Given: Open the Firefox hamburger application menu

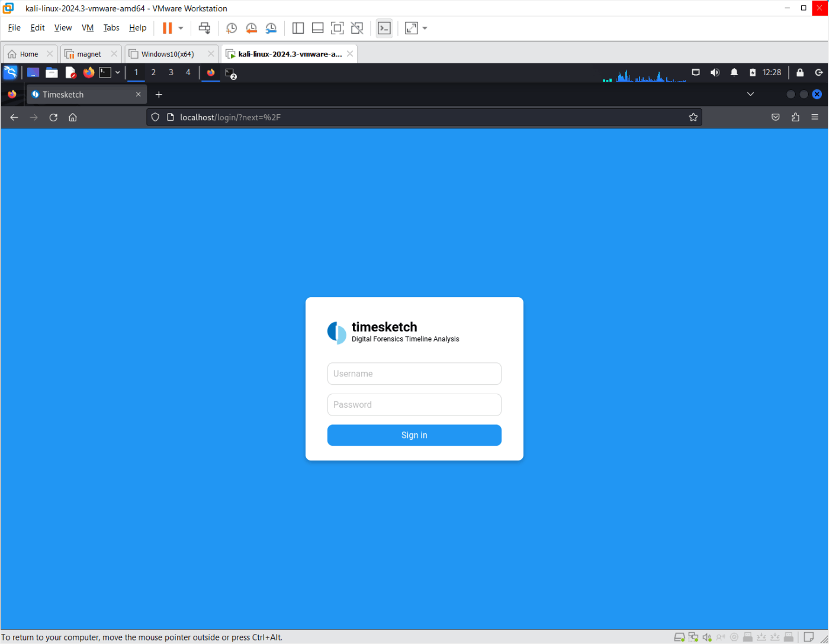Looking at the screenshot, I should (x=815, y=117).
